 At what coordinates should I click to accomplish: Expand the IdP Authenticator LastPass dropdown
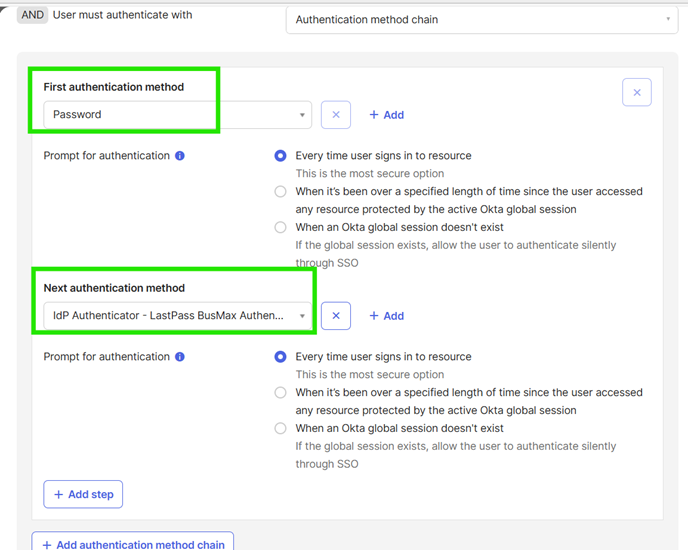coord(178,316)
